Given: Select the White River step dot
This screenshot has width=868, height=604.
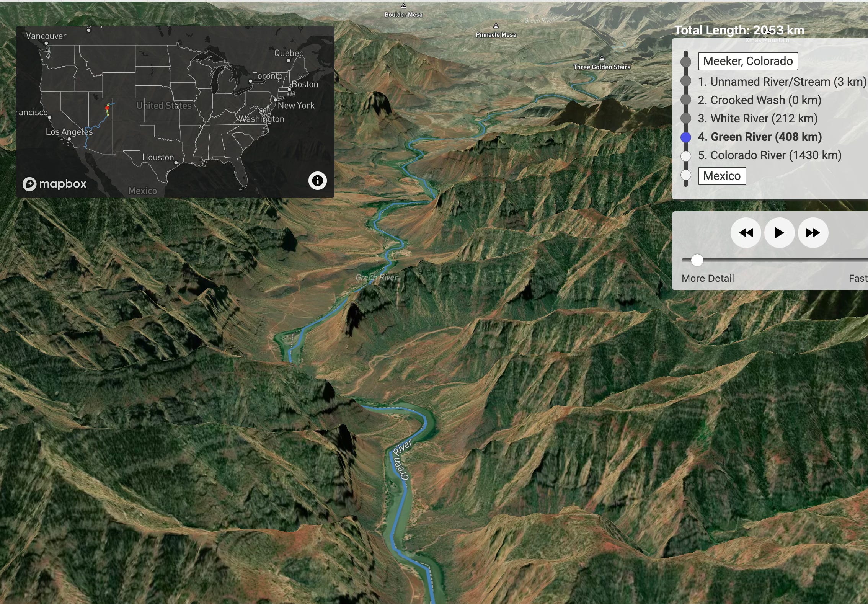Looking at the screenshot, I should (x=686, y=119).
